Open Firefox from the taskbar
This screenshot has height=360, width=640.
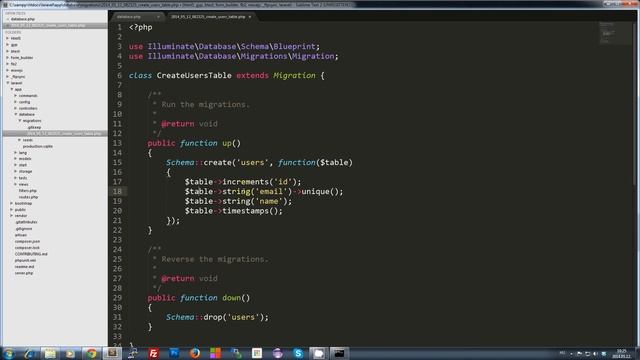[195, 353]
